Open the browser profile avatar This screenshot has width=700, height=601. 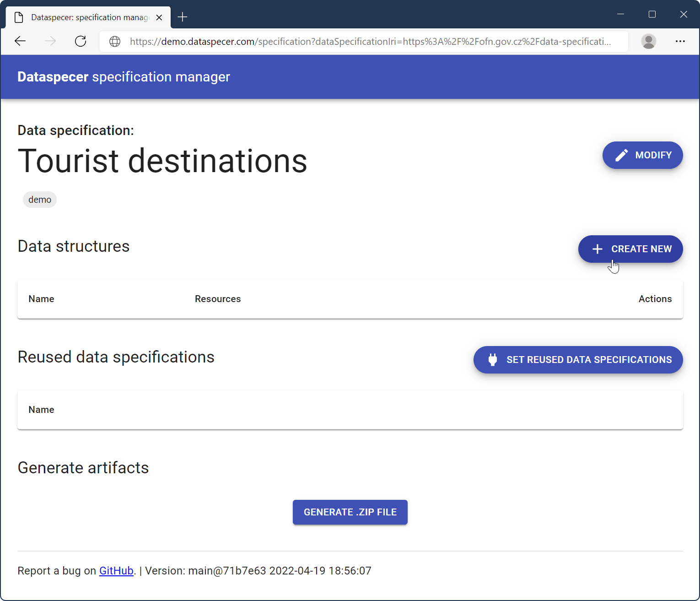tap(648, 41)
